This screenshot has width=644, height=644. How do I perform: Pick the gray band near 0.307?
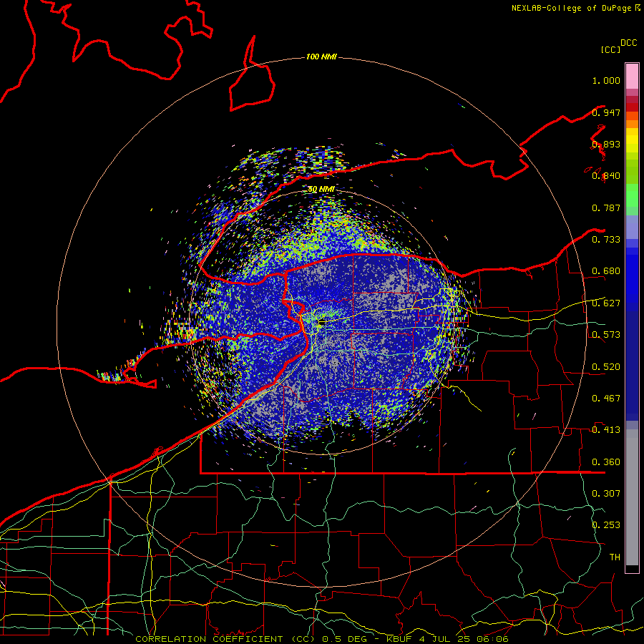tap(632, 497)
